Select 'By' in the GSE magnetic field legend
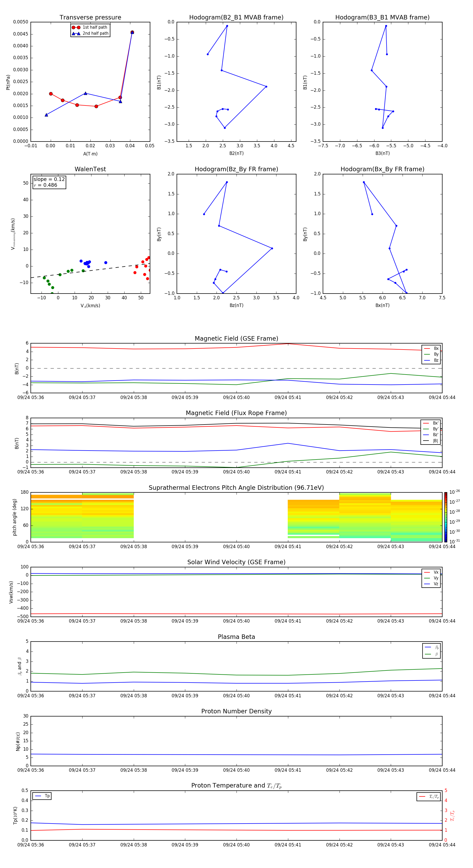 point(431,354)
